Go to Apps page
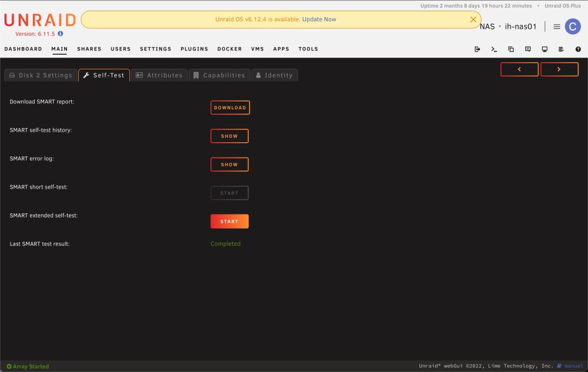This screenshot has height=372, width=588. 281,49
